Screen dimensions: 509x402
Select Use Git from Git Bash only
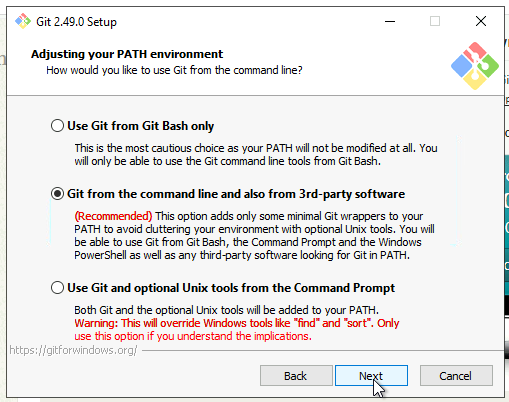coord(57,126)
